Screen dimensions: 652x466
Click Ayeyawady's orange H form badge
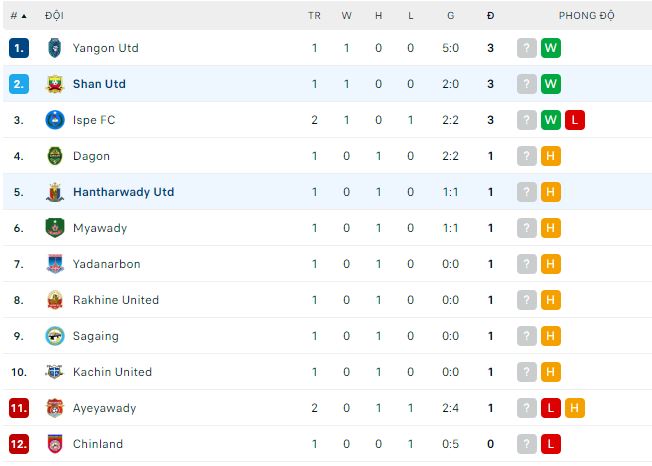click(x=574, y=408)
